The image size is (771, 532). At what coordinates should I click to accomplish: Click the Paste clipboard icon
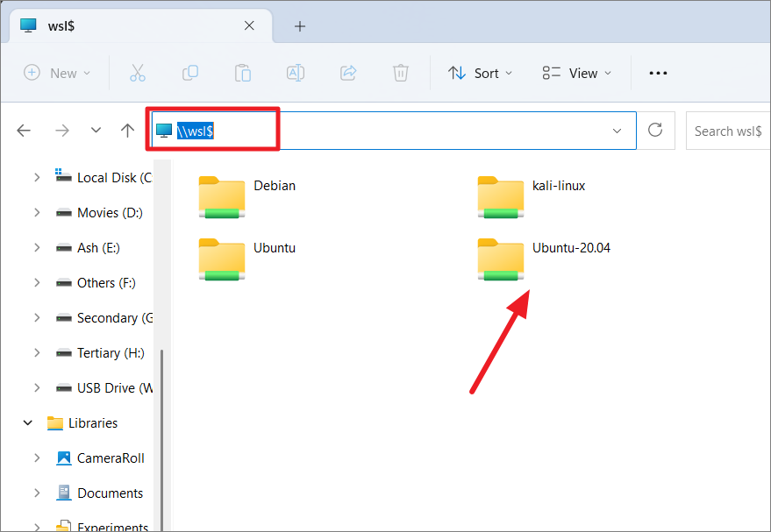coord(243,73)
